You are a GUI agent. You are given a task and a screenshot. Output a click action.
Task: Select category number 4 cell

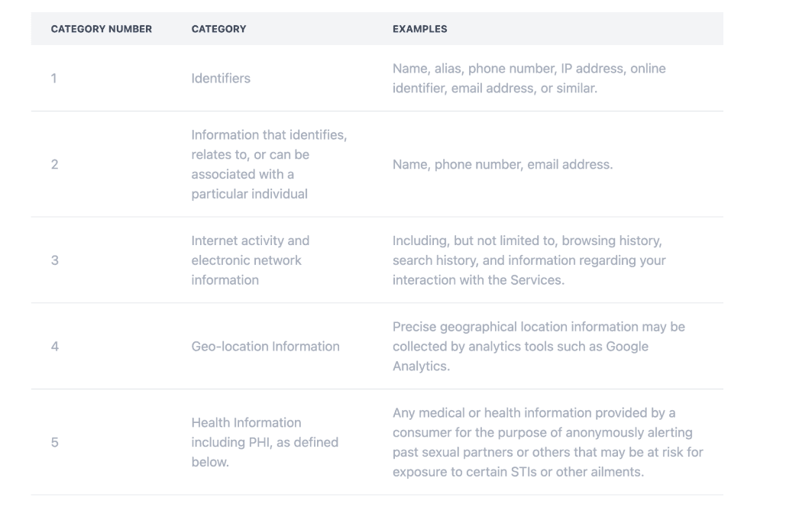coord(54,347)
